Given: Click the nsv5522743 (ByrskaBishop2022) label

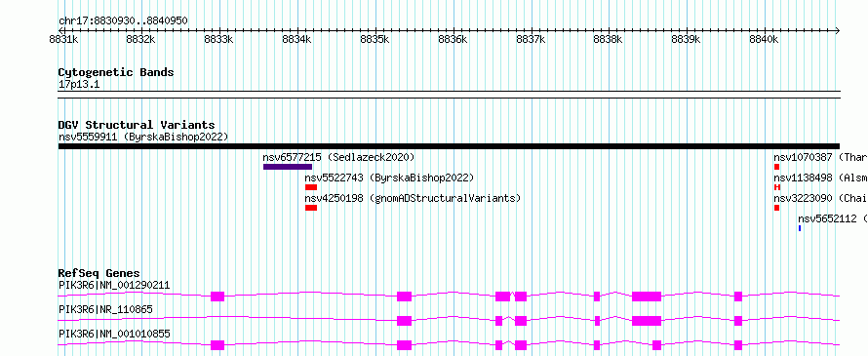Looking at the screenshot, I should tap(389, 178).
